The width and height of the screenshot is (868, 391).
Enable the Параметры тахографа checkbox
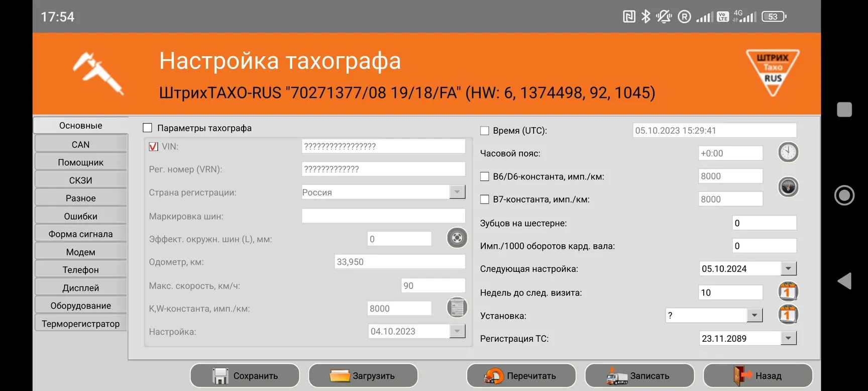[148, 128]
